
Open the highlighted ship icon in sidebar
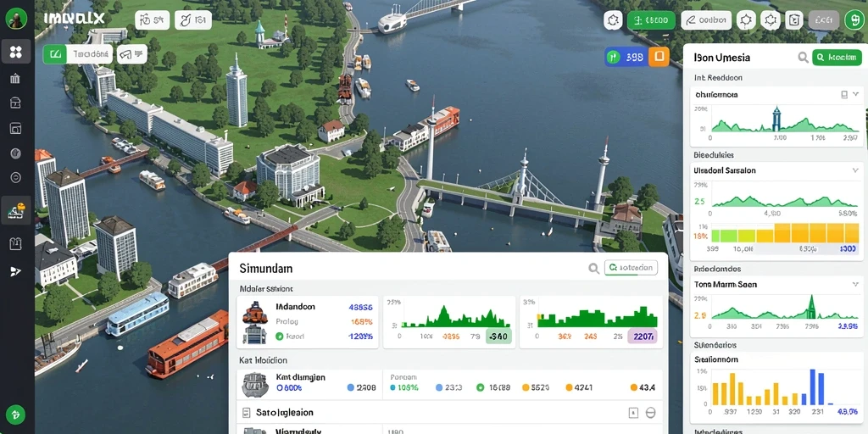(x=15, y=210)
